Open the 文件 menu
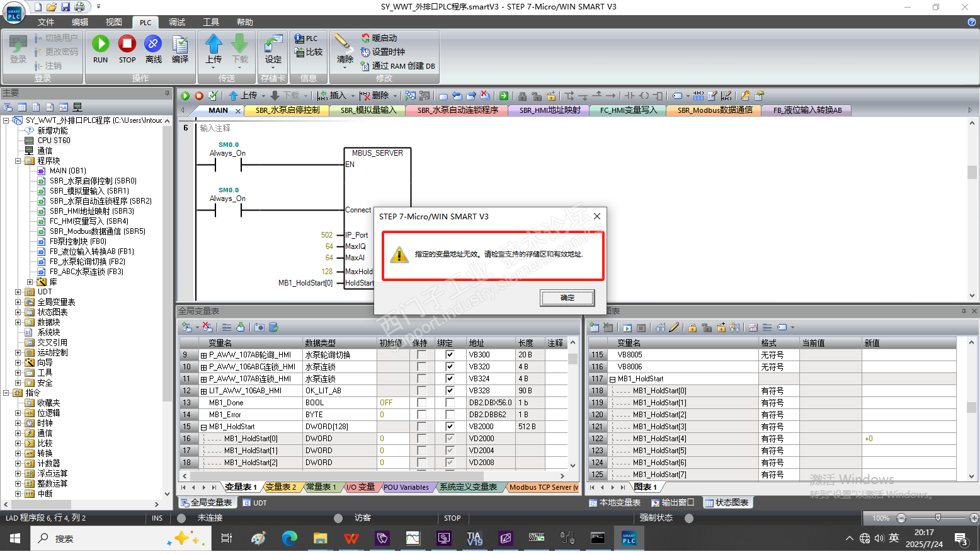The image size is (980, 554). (x=46, y=22)
